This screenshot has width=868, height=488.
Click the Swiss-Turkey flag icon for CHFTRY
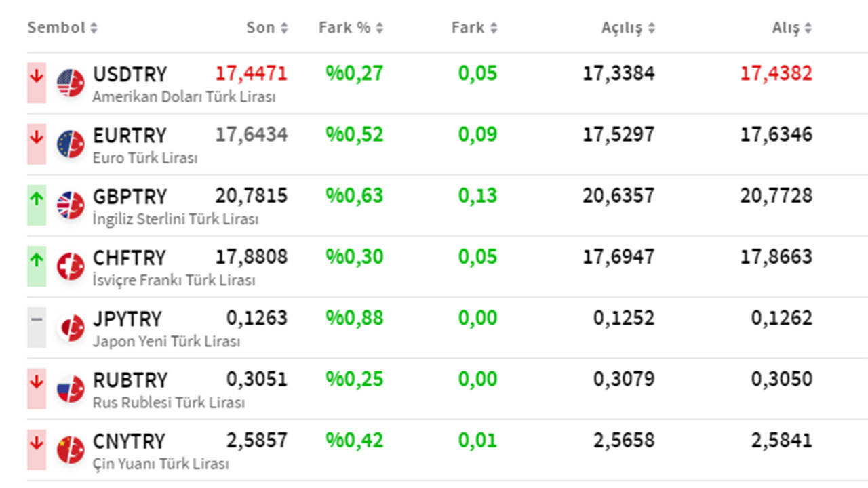pos(71,266)
